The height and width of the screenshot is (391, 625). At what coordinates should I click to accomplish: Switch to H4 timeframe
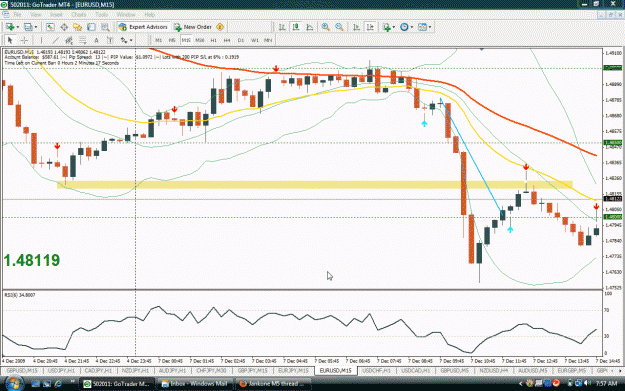(227, 40)
